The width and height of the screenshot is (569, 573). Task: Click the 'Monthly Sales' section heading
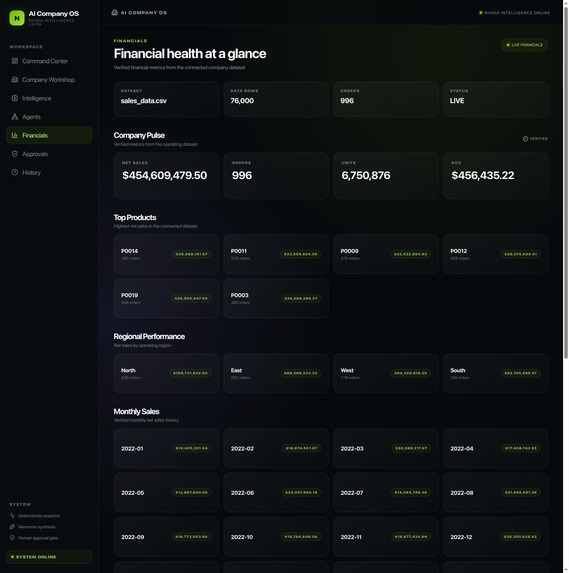136,411
